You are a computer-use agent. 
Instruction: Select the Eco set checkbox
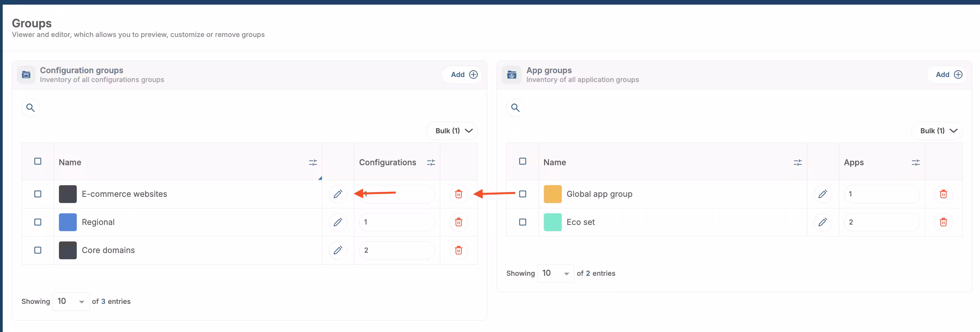click(522, 222)
